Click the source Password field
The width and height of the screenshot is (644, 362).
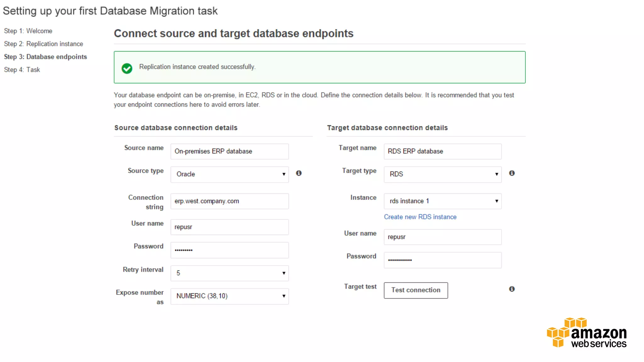tap(230, 250)
